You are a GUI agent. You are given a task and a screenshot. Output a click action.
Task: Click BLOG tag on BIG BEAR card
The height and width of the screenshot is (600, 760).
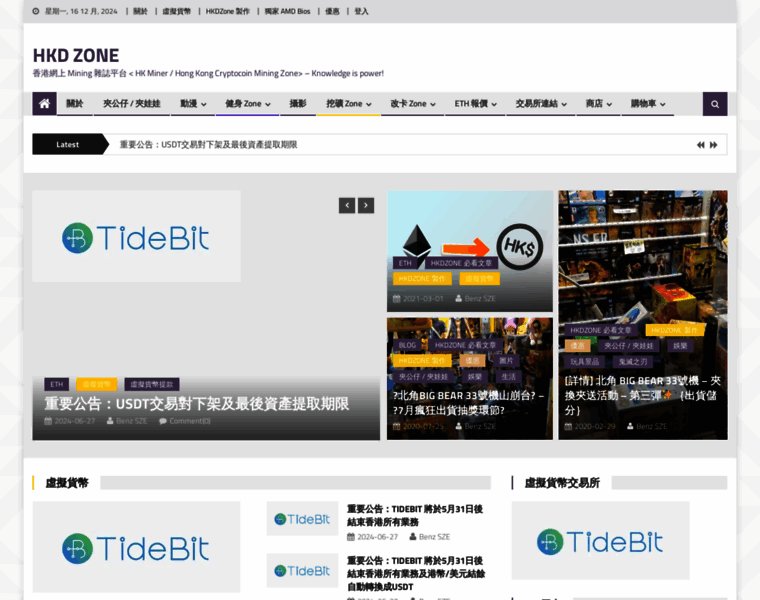point(407,345)
